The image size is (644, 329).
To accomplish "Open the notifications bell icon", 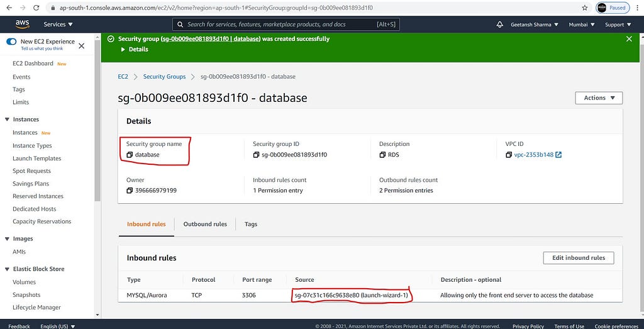I will [x=500, y=25].
